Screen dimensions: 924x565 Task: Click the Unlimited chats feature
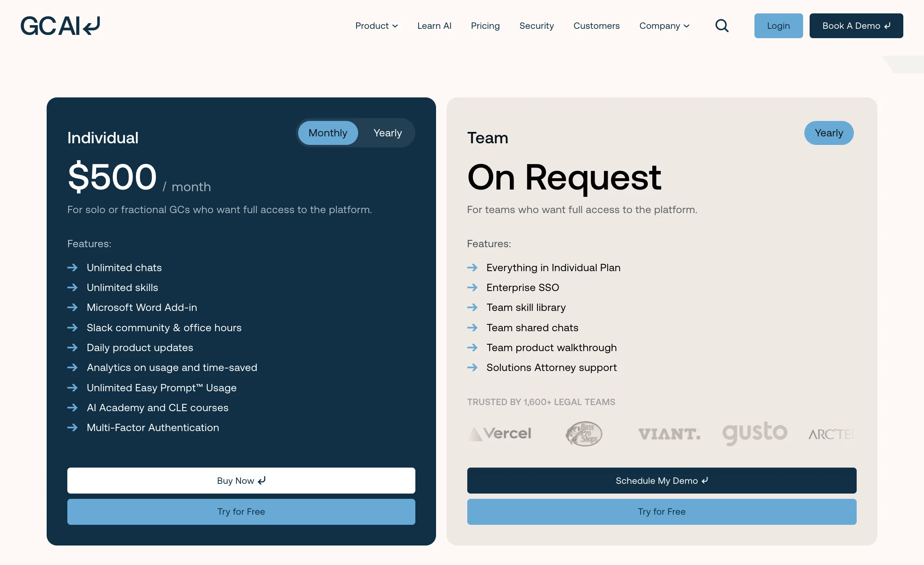click(x=124, y=267)
